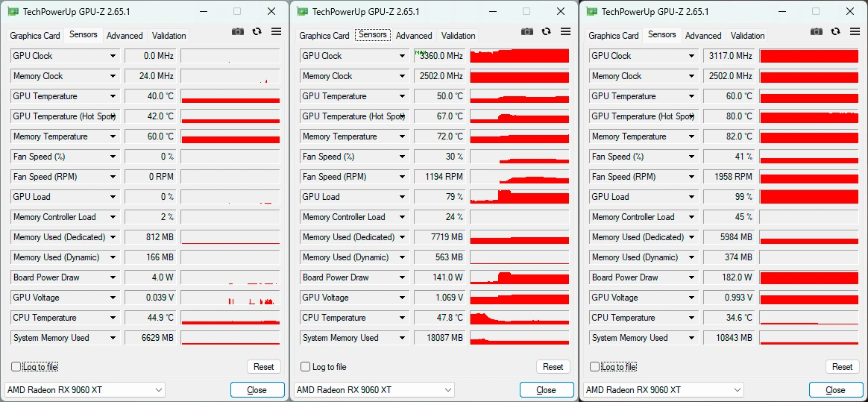The image size is (868, 402).
Task: Click 80.0 °C hot spot value, right window
Action: (728, 116)
